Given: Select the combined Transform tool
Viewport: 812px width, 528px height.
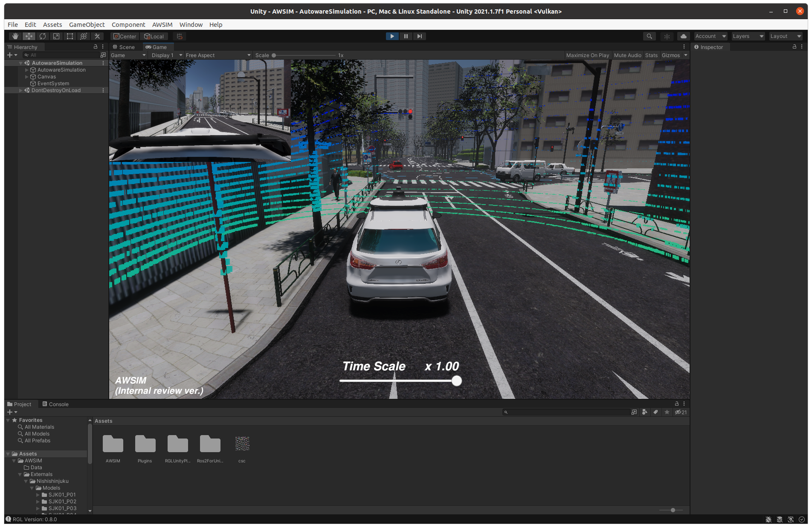Looking at the screenshot, I should [84, 36].
